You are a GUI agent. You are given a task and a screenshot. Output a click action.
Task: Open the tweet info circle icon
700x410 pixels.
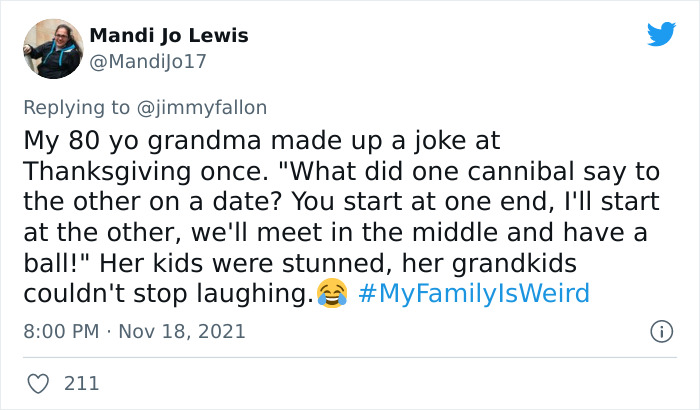(660, 330)
